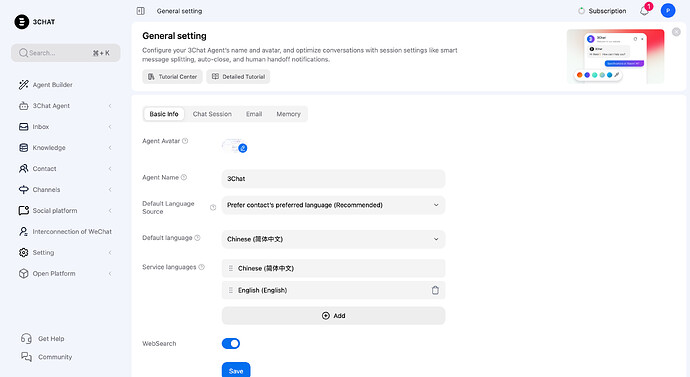Expand the Channels submenu chevron
This screenshot has height=377, width=690.
[110, 190]
